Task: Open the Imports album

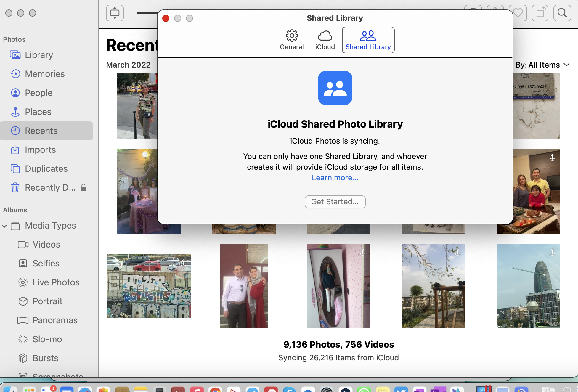Action: click(x=40, y=150)
